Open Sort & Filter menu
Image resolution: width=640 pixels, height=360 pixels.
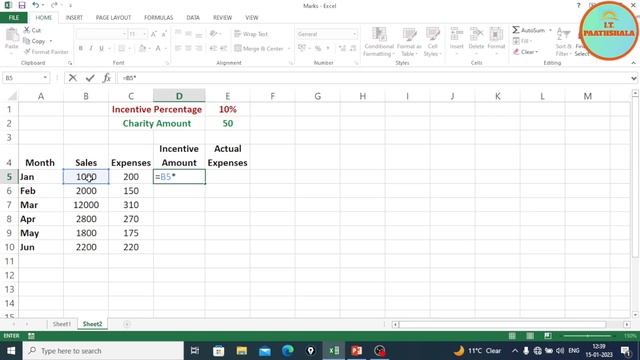click(563, 42)
